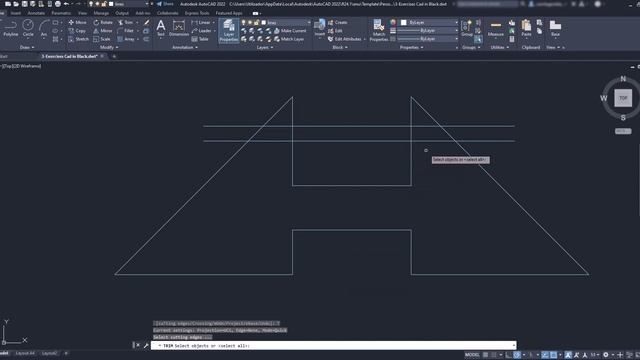The height and width of the screenshot is (360, 640).
Task: Activate the Trim command
Action: pos(126,22)
